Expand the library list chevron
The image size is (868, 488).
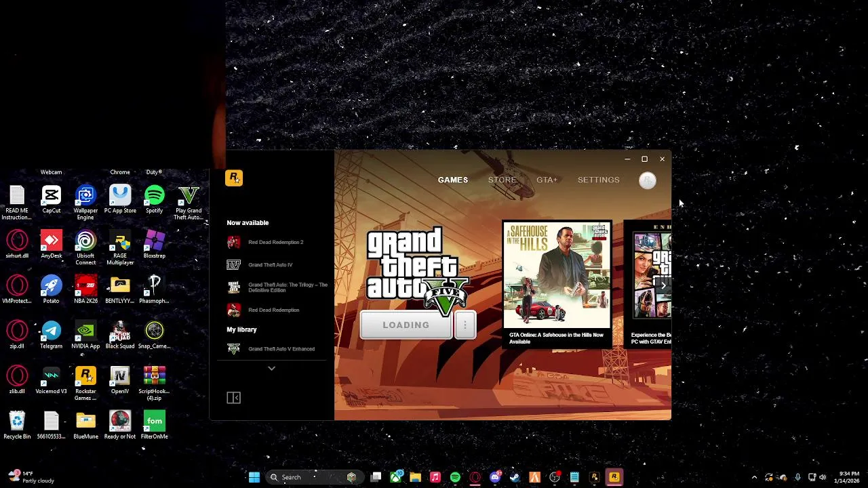(271, 368)
